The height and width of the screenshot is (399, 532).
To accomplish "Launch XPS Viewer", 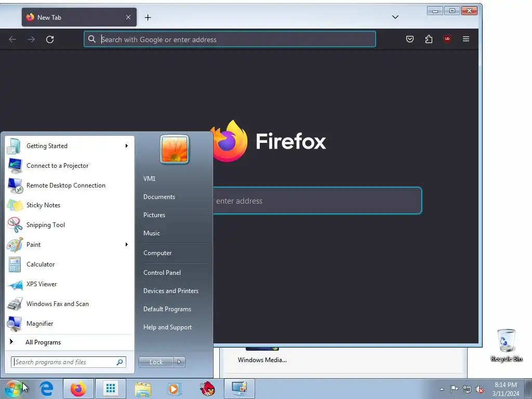I will tap(69, 284).
